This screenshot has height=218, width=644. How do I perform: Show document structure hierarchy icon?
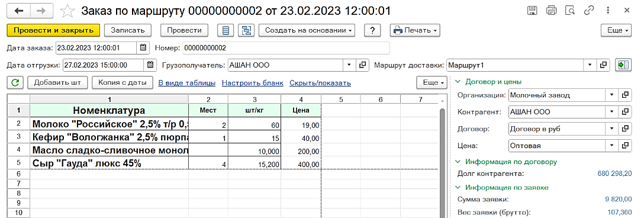(247, 30)
